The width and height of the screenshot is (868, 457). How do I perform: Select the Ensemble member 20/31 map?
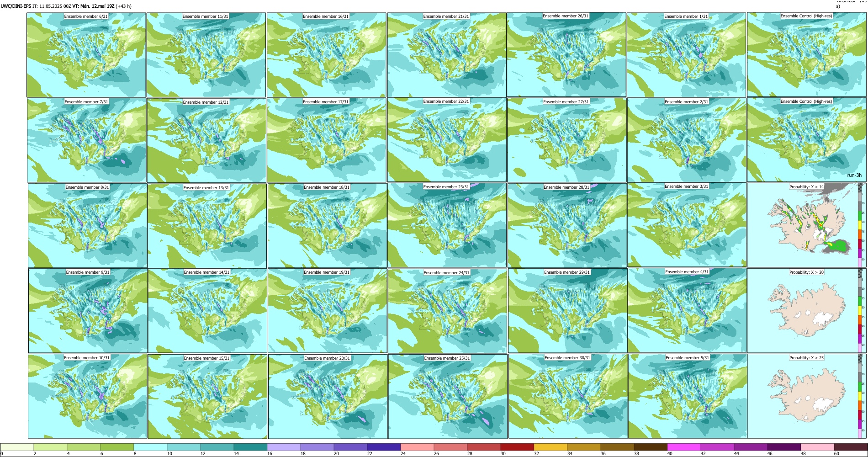coord(328,397)
